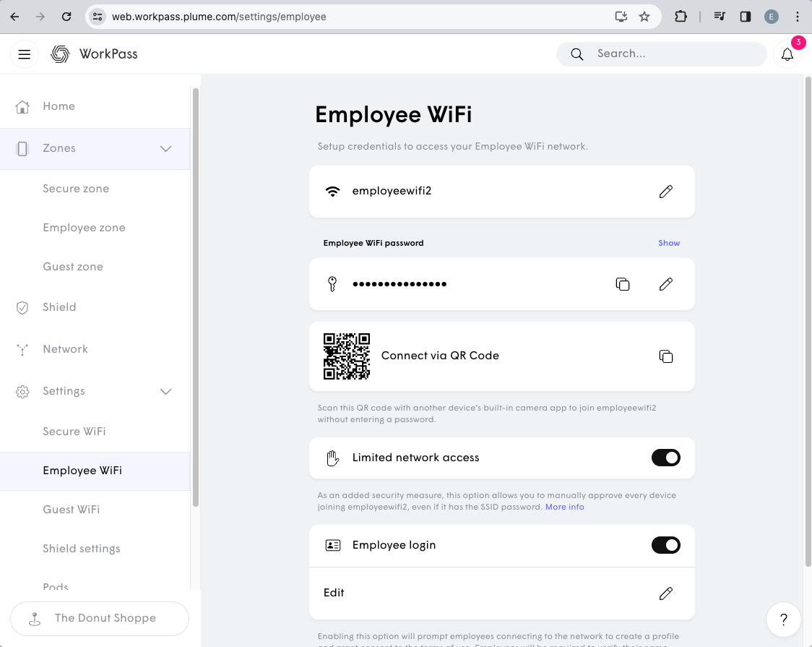The height and width of the screenshot is (647, 812).
Task: Click the WorkPass logo icon
Action: click(60, 54)
